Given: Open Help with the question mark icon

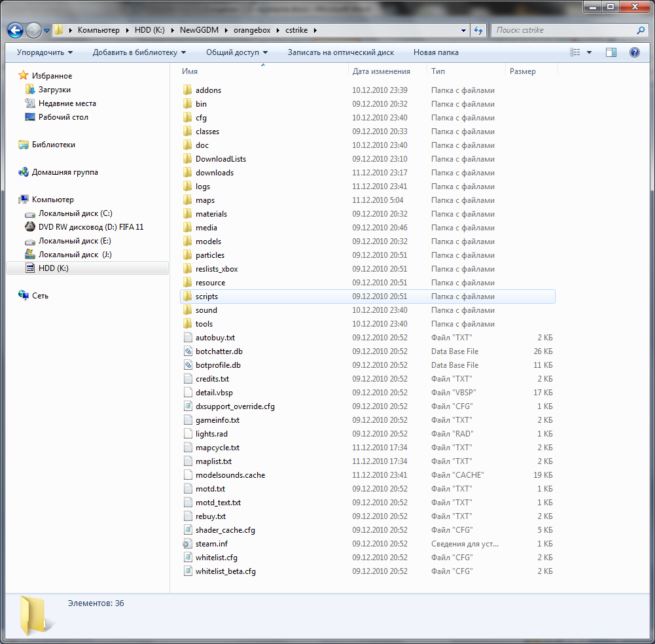Looking at the screenshot, I should point(635,52).
